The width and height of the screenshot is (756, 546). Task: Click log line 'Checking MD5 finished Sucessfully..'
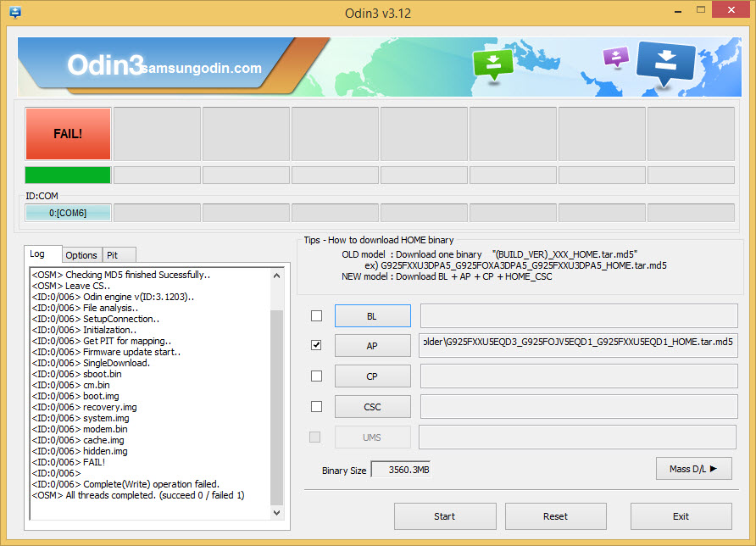121,275
